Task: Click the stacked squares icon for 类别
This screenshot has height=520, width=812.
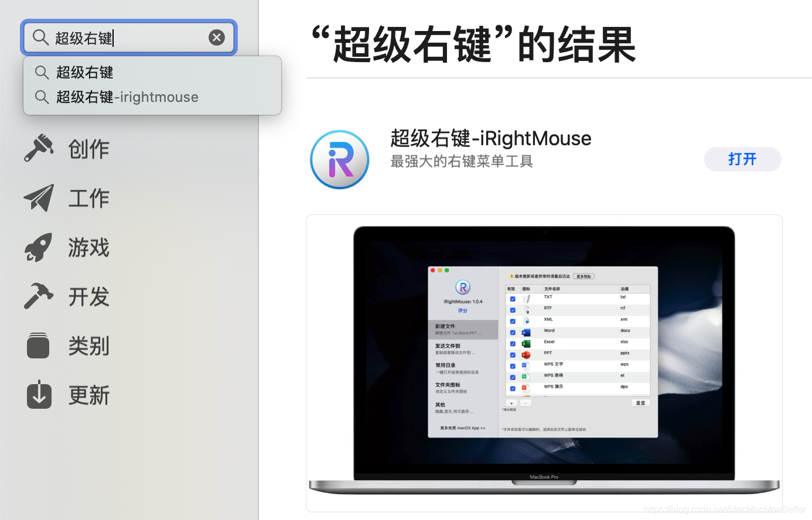Action: tap(39, 345)
